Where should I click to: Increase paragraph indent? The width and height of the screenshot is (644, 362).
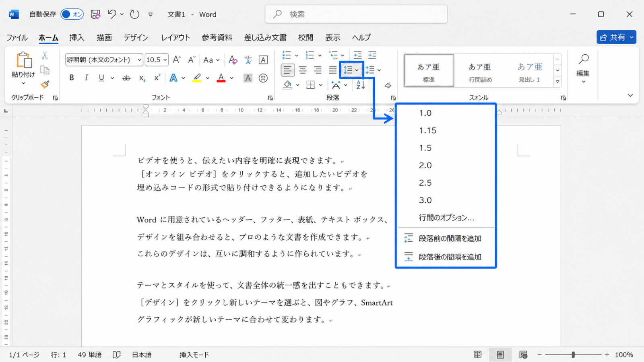(x=372, y=55)
